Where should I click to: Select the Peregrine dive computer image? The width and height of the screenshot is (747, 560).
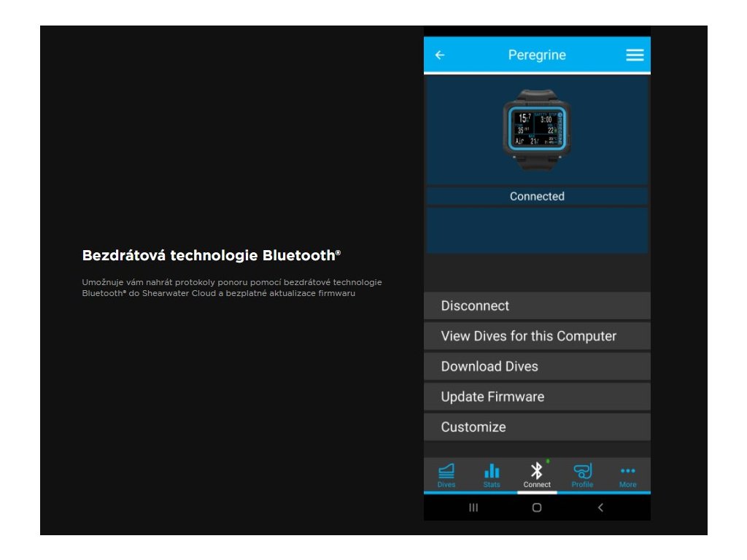(x=537, y=128)
